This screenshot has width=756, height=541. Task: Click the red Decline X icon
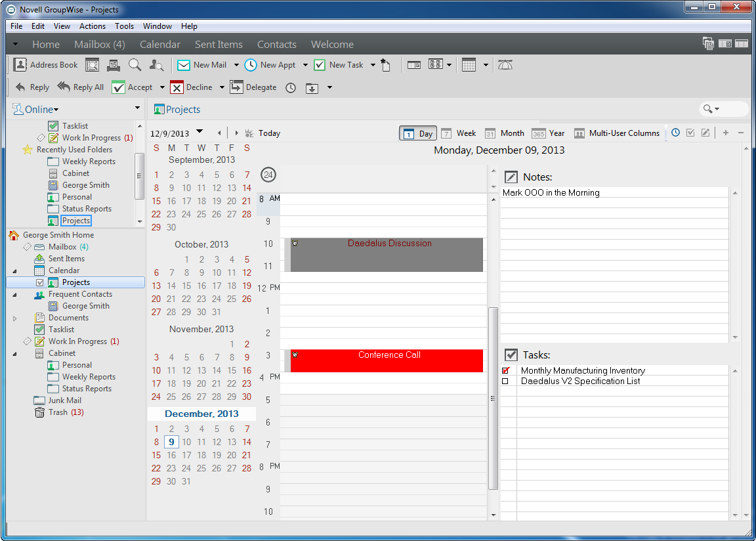click(177, 87)
